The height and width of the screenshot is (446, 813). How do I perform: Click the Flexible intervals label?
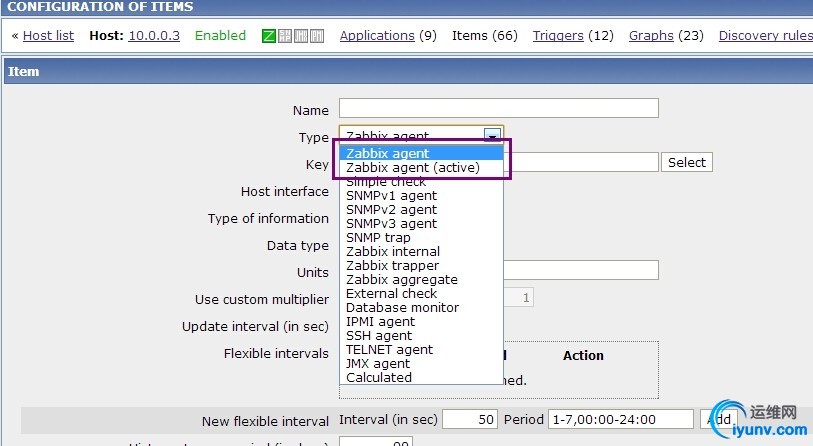276,354
